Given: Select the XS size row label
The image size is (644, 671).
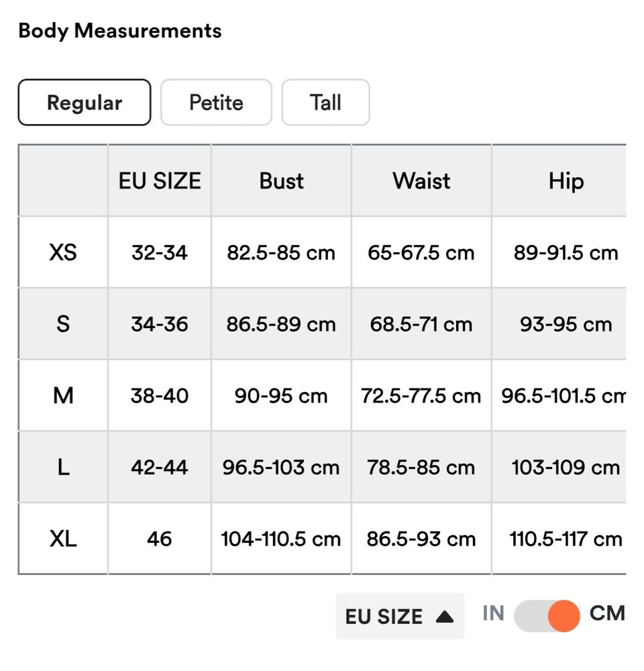Looking at the screenshot, I should click(63, 252).
